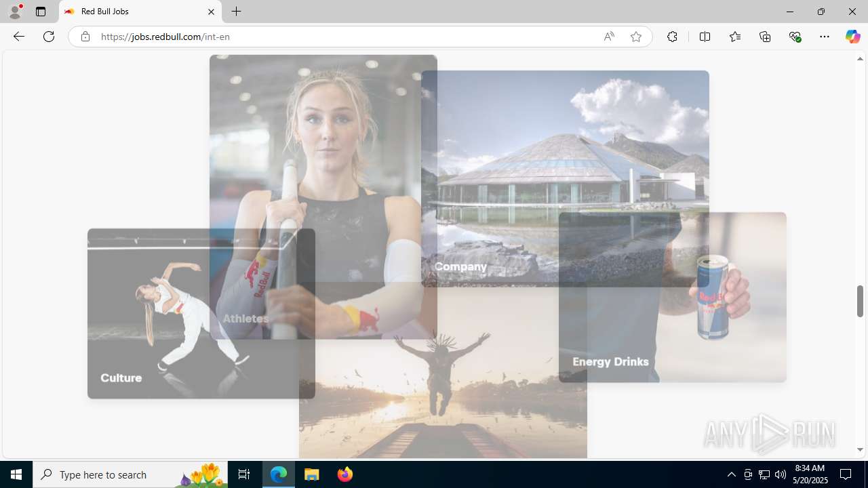Restore down the Edge window
868x488 pixels.
coord(821,12)
